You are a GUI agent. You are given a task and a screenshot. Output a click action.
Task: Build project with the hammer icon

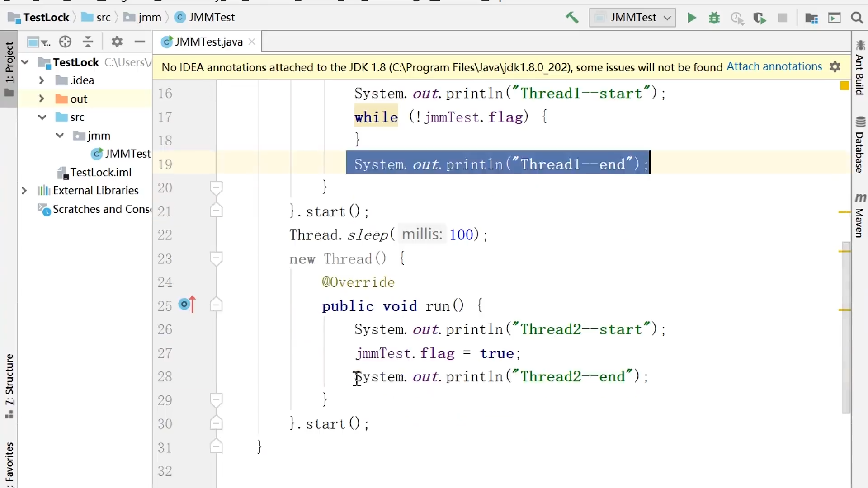[x=572, y=18]
